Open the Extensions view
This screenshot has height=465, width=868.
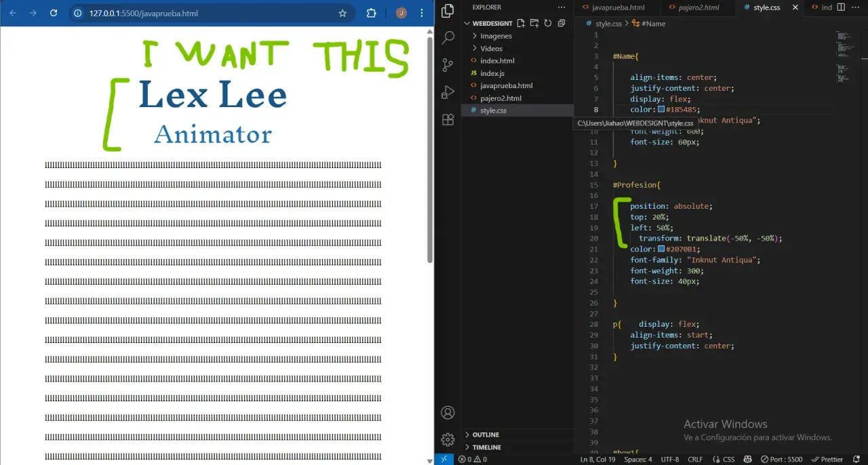click(448, 119)
